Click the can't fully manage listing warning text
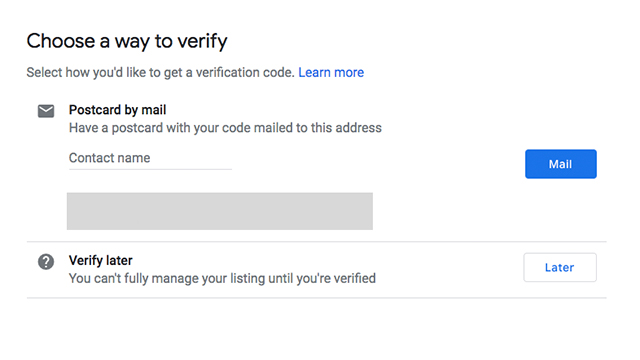640x360 pixels. coord(222,278)
